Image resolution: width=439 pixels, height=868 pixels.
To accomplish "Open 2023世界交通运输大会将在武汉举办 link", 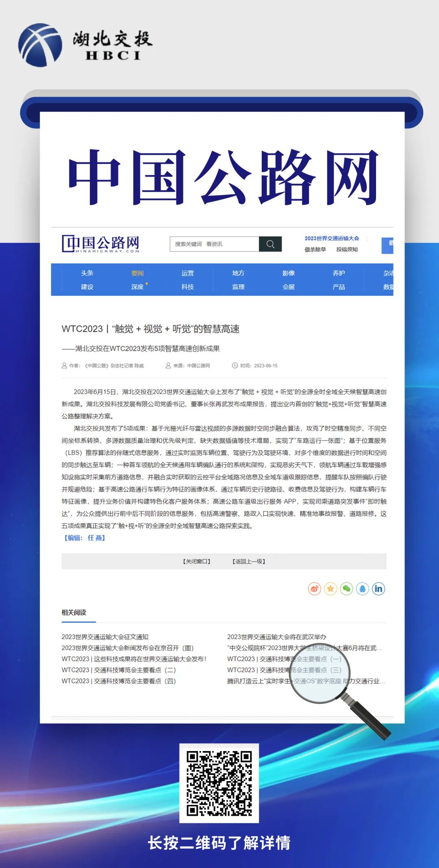I will [277, 637].
